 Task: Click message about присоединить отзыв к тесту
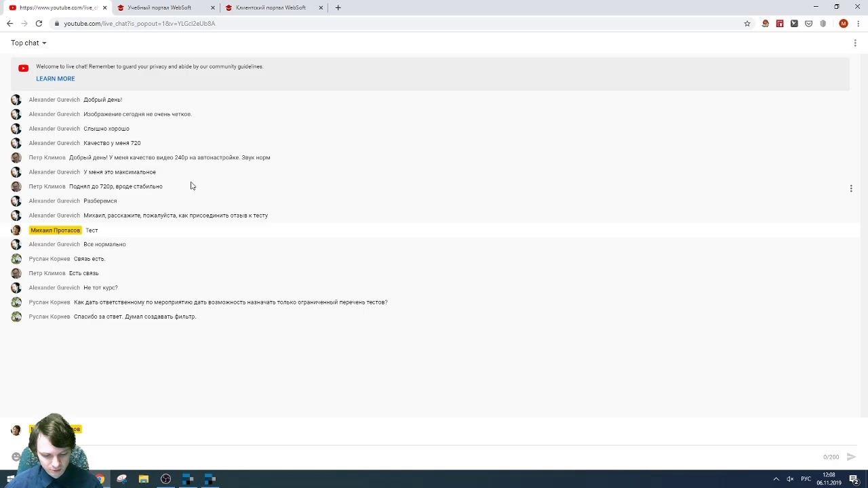point(176,216)
